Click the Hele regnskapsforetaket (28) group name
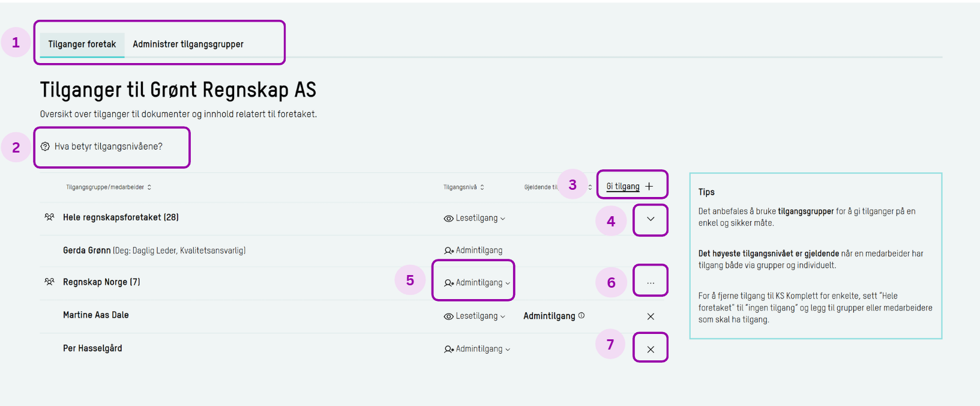The height and width of the screenshot is (406, 980). click(x=121, y=217)
